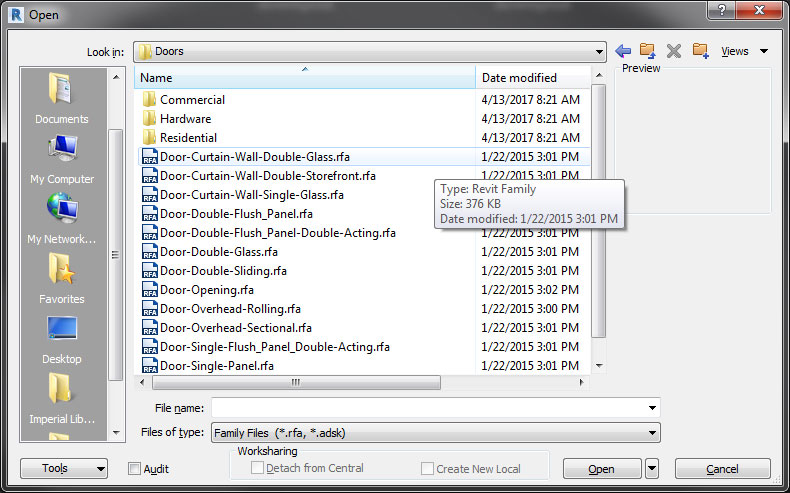This screenshot has width=790, height=493.
Task: Enable the Audit checkbox
Action: 134,469
